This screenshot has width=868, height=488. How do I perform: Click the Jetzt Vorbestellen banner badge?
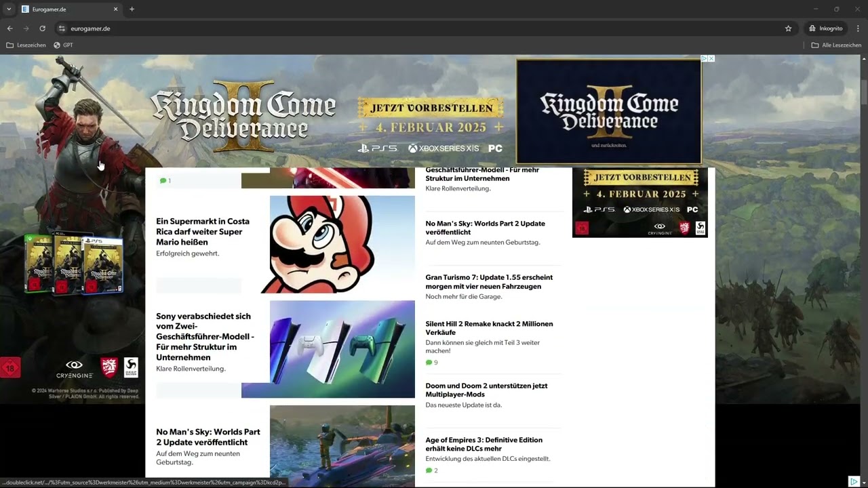(x=431, y=108)
